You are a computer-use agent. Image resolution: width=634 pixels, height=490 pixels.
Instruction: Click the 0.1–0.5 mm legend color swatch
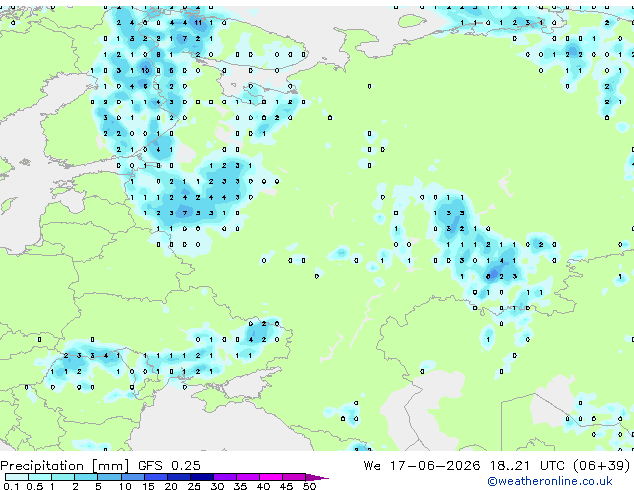[x=17, y=477]
